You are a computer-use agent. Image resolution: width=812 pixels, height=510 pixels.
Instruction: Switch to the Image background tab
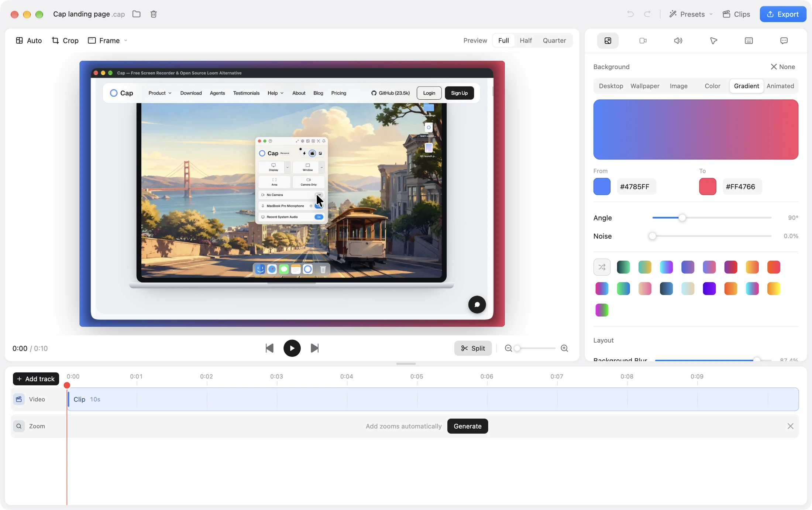pos(678,86)
